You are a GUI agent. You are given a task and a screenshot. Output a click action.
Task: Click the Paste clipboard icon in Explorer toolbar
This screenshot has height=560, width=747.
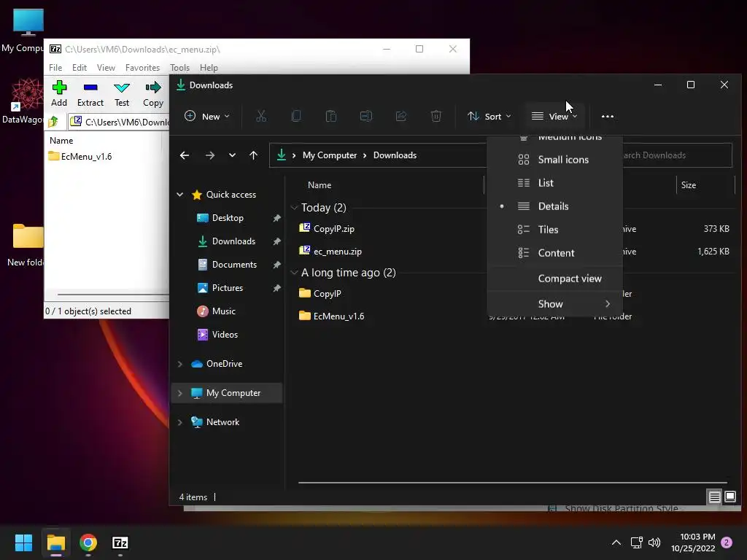(330, 116)
